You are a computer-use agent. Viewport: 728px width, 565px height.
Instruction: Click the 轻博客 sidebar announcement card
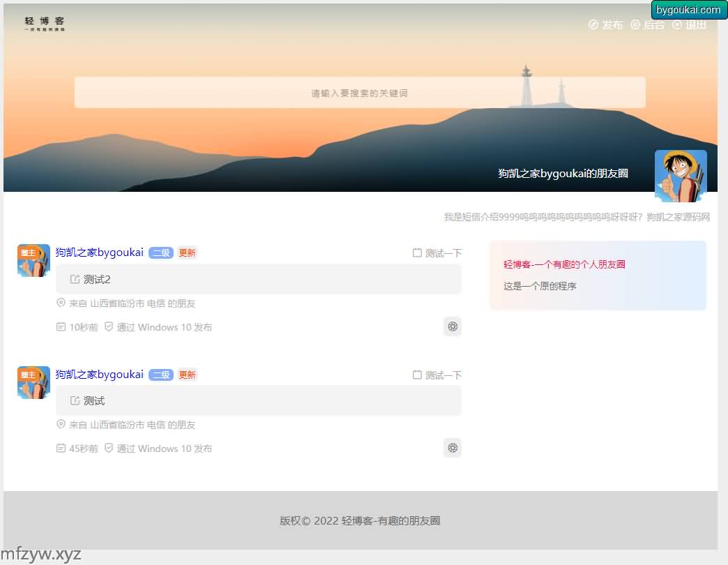pos(598,276)
